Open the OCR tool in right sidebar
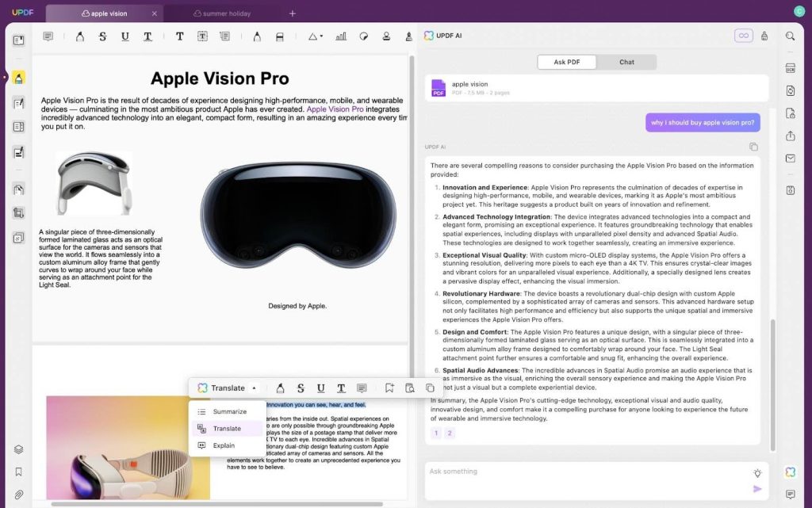 [790, 68]
